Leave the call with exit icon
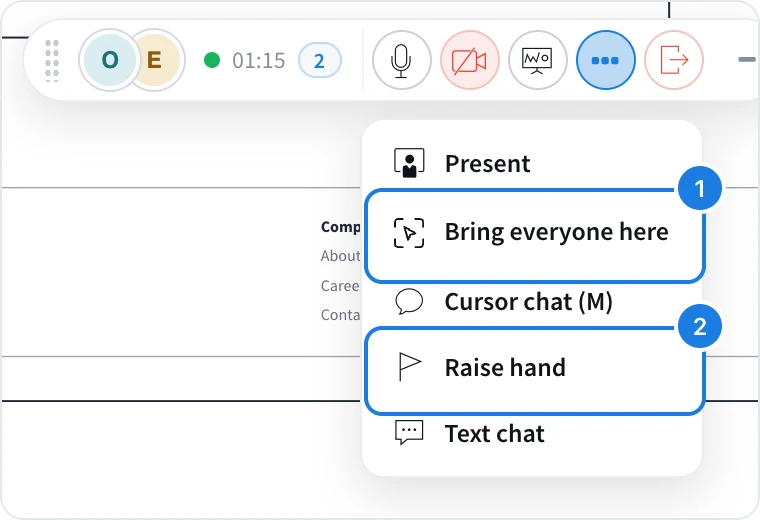This screenshot has width=760, height=520. (674, 60)
